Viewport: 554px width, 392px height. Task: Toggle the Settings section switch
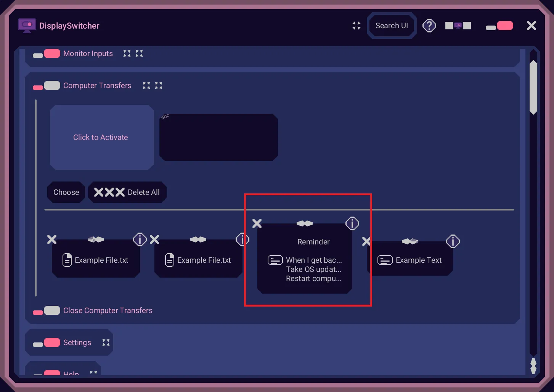[47, 342]
